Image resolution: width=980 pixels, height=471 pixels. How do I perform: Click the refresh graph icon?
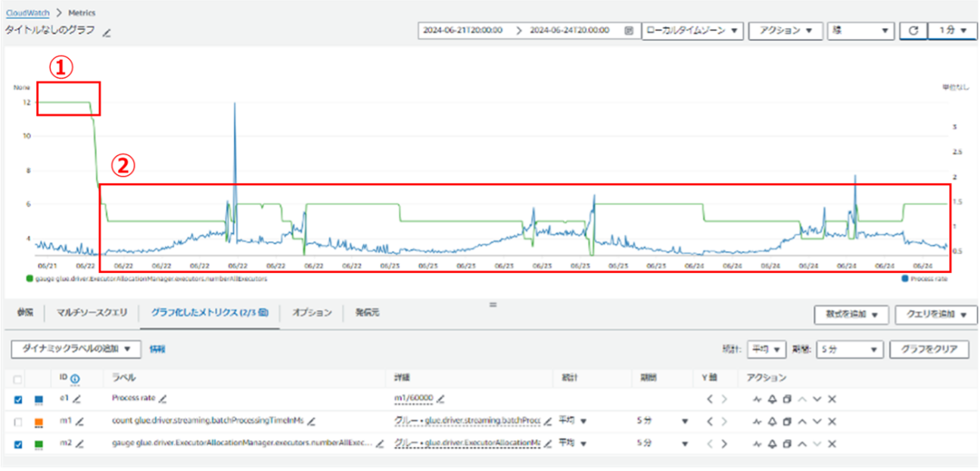(913, 31)
